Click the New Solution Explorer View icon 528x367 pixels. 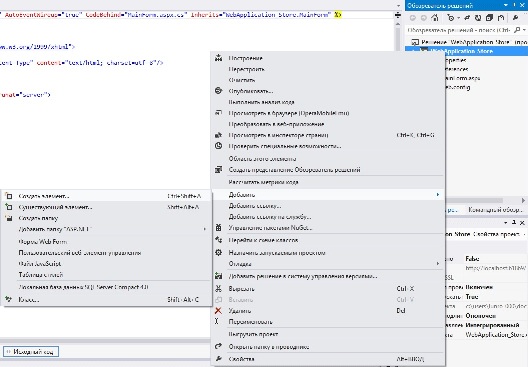coord(219,169)
